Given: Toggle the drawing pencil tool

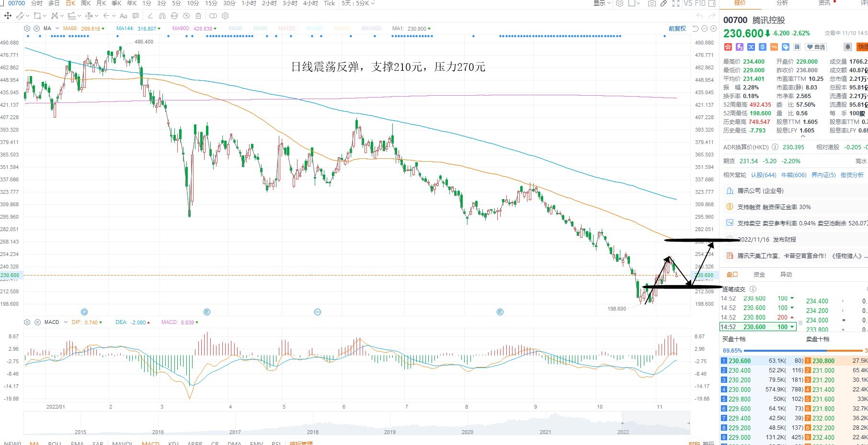Looking at the screenshot, I should 664,3.
